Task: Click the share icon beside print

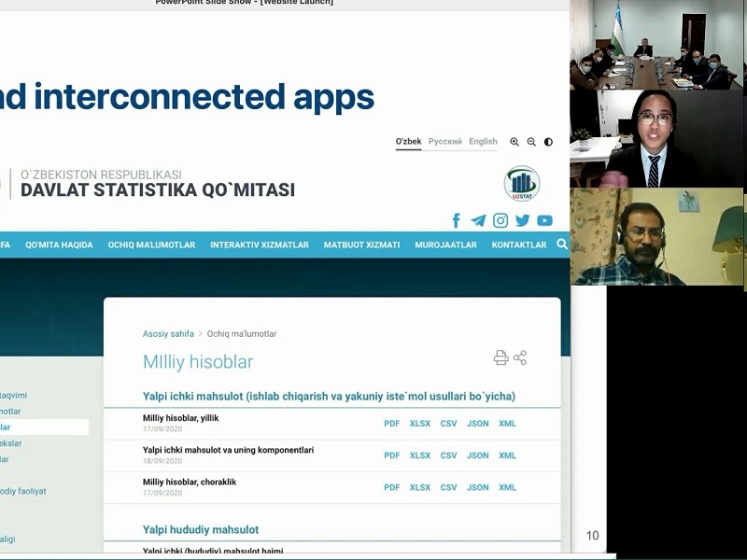Action: (520, 357)
